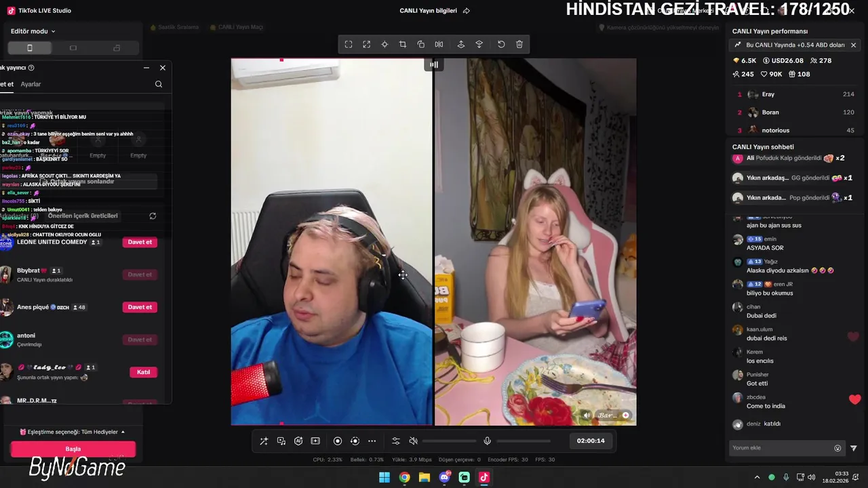Toggle the muted speaker icon

coord(413,441)
